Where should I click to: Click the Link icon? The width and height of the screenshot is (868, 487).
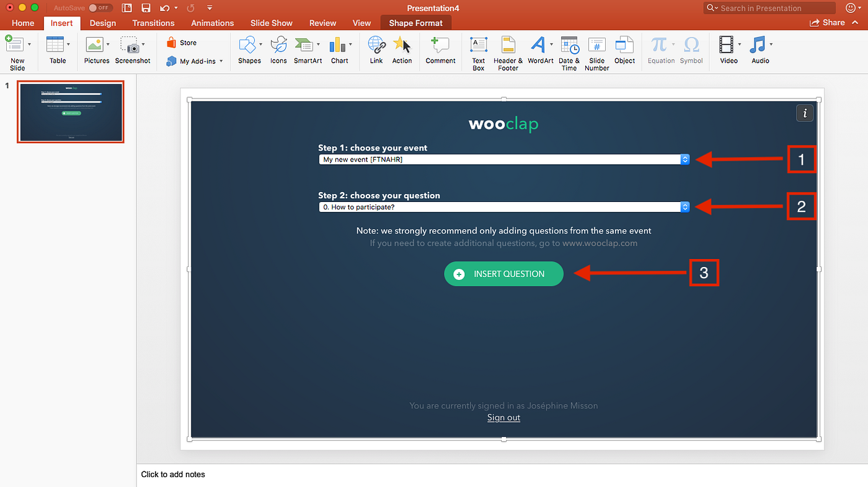pos(376,45)
